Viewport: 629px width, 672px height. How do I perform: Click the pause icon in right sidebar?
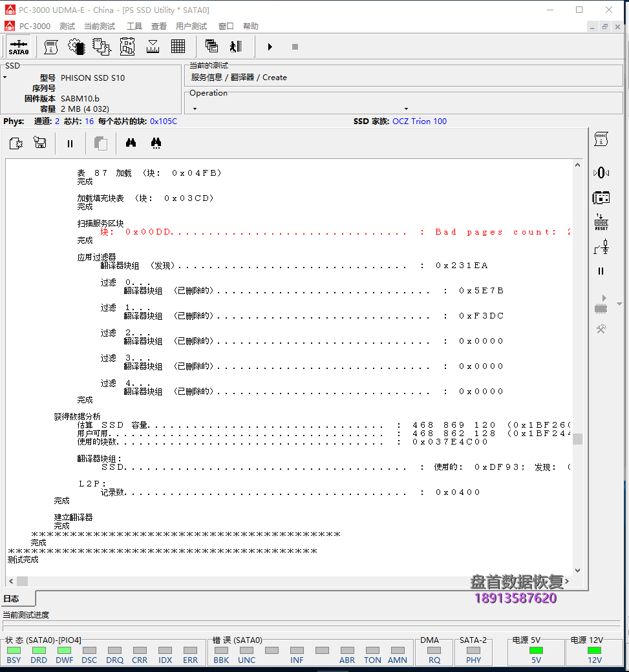(601, 271)
